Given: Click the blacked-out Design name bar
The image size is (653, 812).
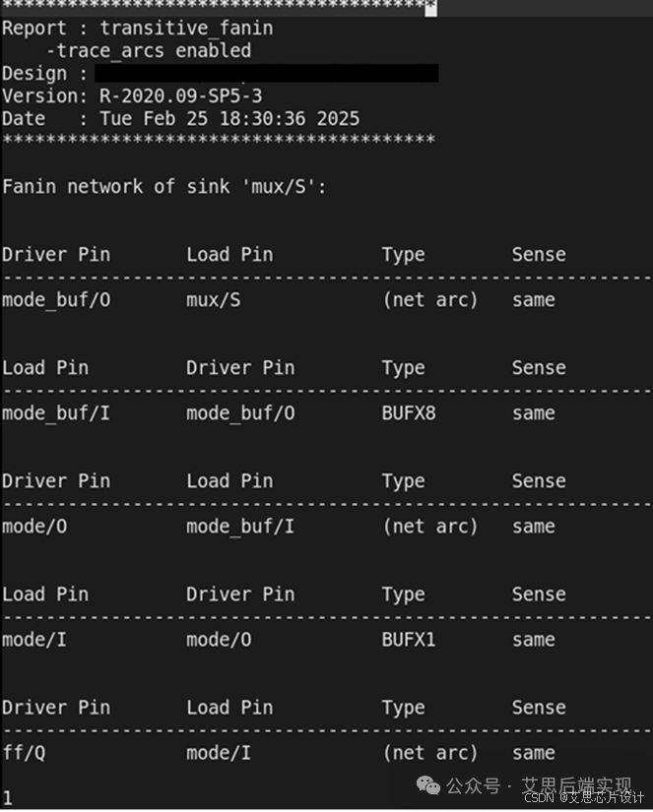Looking at the screenshot, I should 266,73.
